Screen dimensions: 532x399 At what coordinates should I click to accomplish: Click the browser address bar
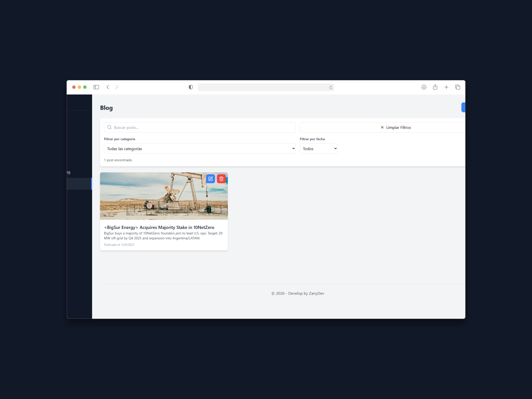pos(263,87)
